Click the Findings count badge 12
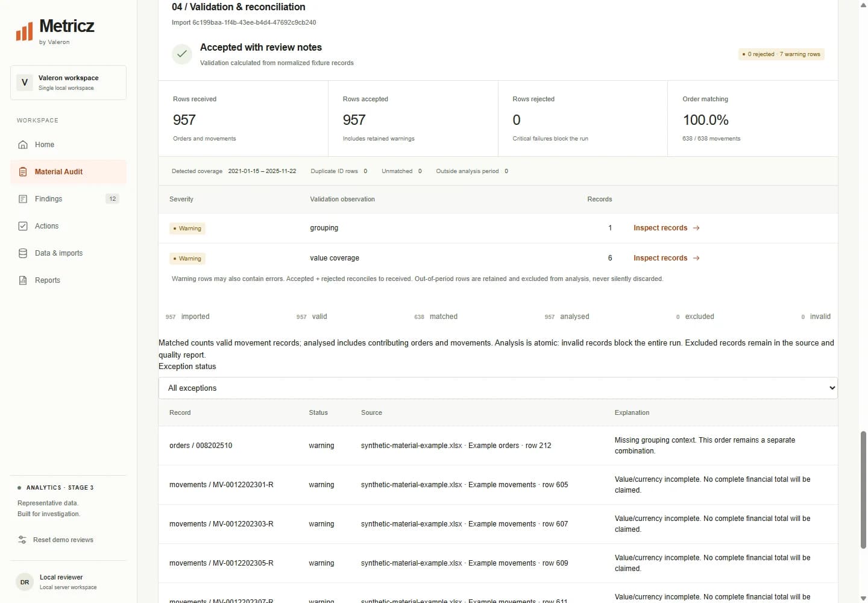The height and width of the screenshot is (603, 868). [x=112, y=199]
